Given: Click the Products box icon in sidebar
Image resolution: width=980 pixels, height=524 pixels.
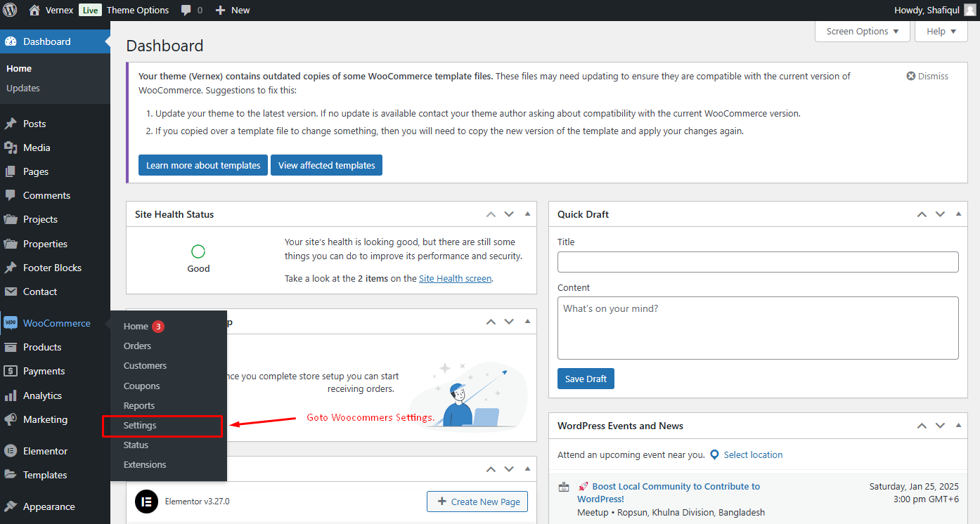Looking at the screenshot, I should 11,347.
